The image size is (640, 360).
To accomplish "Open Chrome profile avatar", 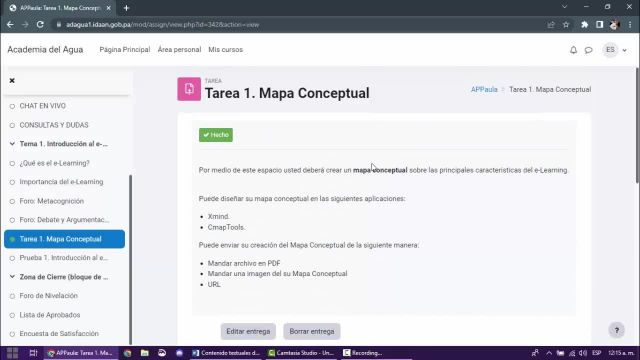I will pos(614,24).
